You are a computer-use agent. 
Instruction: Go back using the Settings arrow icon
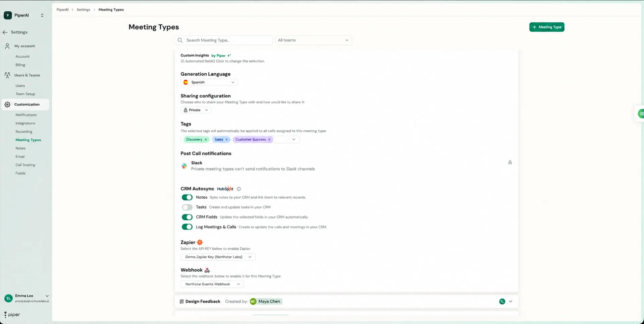(5, 32)
